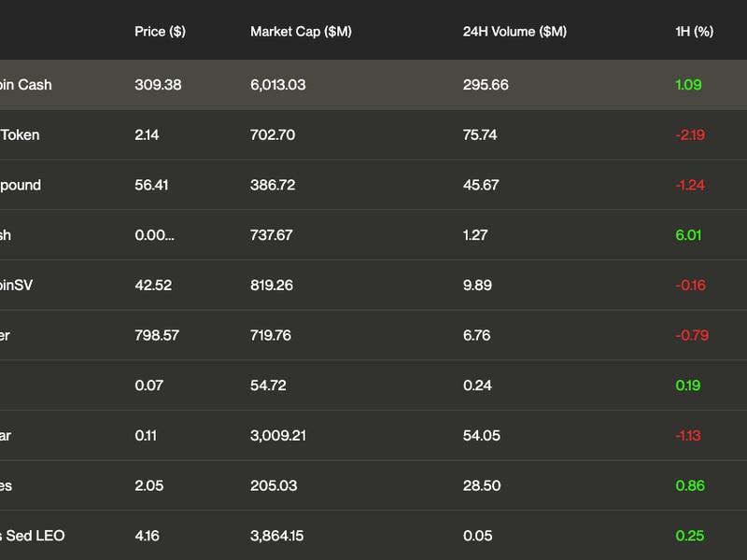Sort by 24H Volume ($M) header
Screen dimensions: 747x560
click(514, 32)
